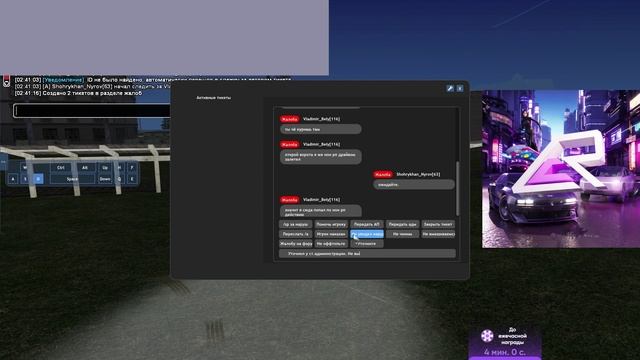Click the game chat input box
The width and height of the screenshot is (640, 360).
pos(92,111)
